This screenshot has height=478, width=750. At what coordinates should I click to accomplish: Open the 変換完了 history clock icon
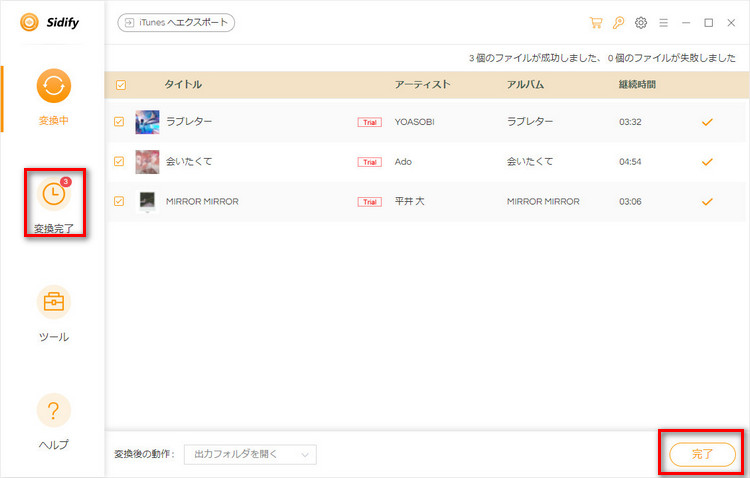(x=54, y=194)
